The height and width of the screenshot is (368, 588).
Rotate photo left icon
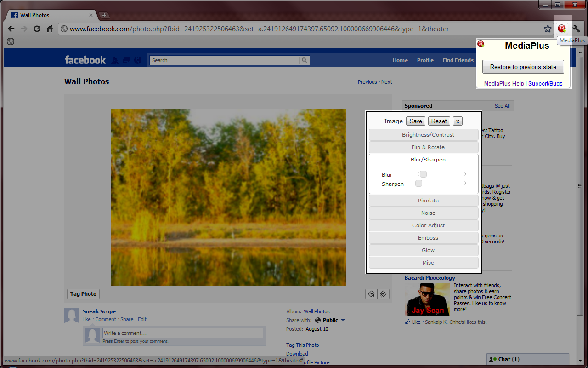[372, 294]
